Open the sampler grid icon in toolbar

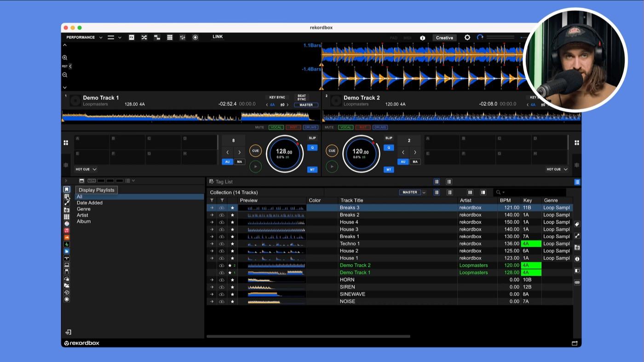point(170,37)
